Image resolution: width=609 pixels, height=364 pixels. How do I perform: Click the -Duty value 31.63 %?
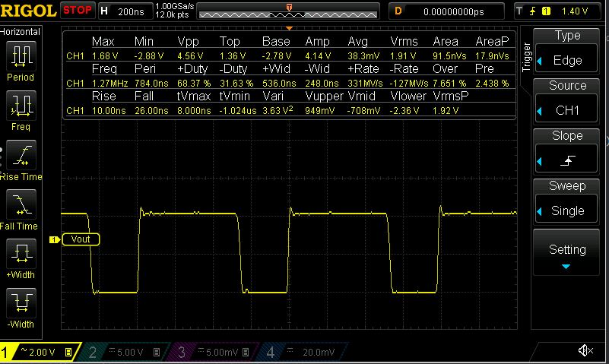[x=236, y=84]
